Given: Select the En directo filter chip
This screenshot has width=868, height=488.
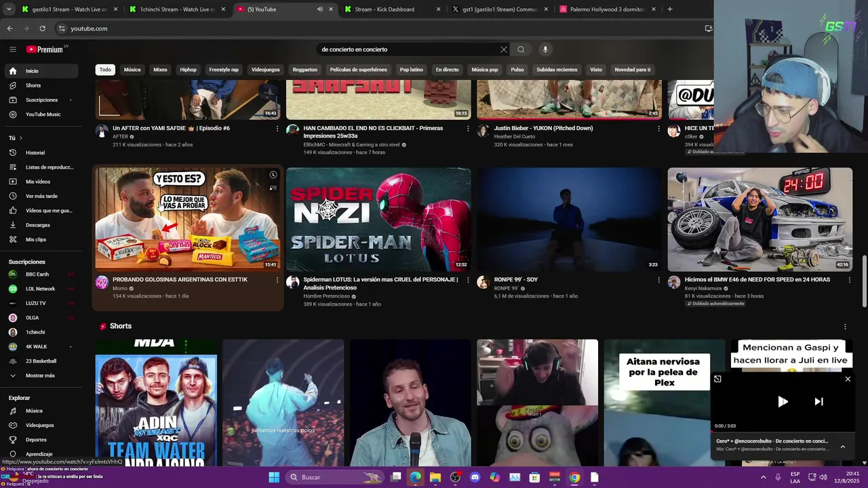Looking at the screenshot, I should coord(447,70).
